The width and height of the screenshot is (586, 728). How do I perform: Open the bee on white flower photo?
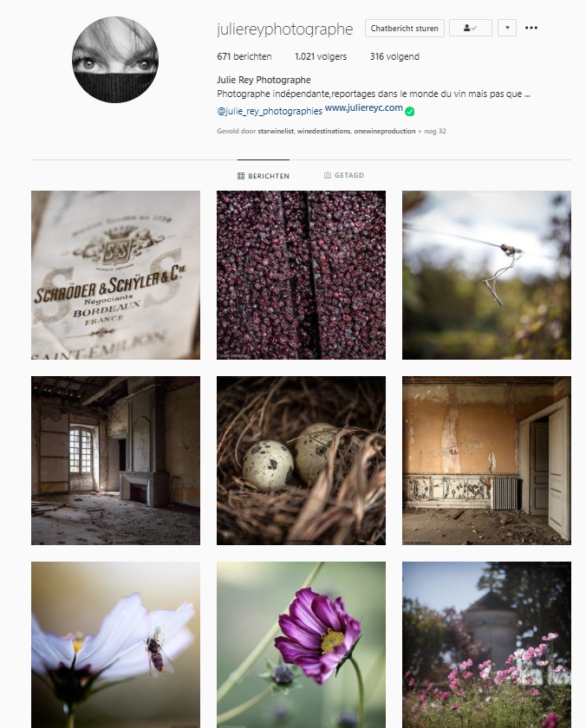[115, 645]
